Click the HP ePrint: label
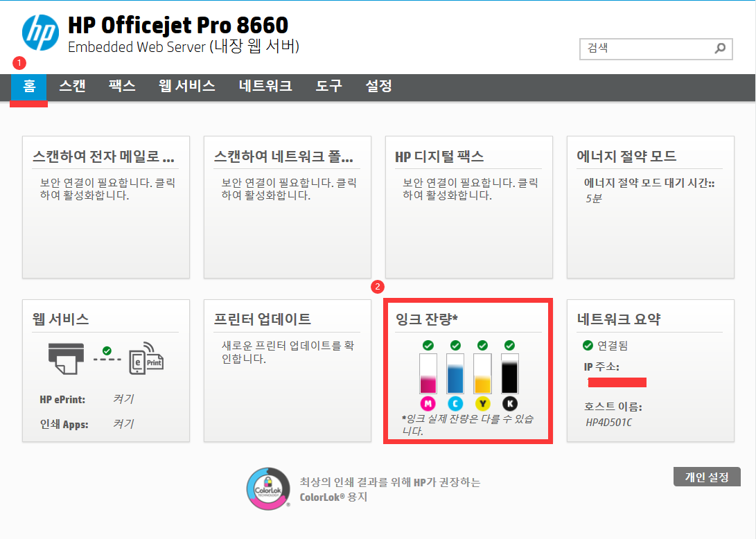Screen dimensions: 756x539 click(x=62, y=400)
